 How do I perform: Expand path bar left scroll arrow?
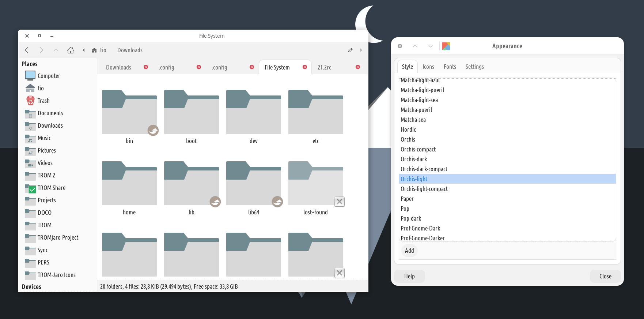coord(84,50)
